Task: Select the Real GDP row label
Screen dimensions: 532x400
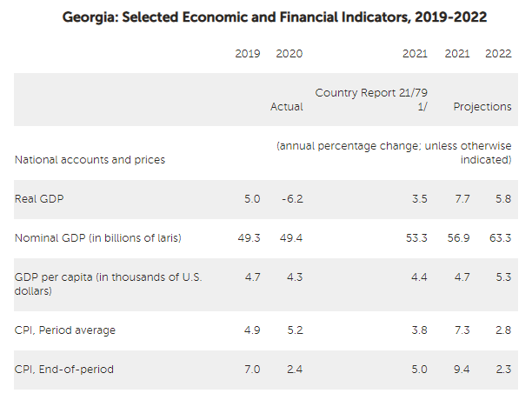Action: click(x=39, y=199)
